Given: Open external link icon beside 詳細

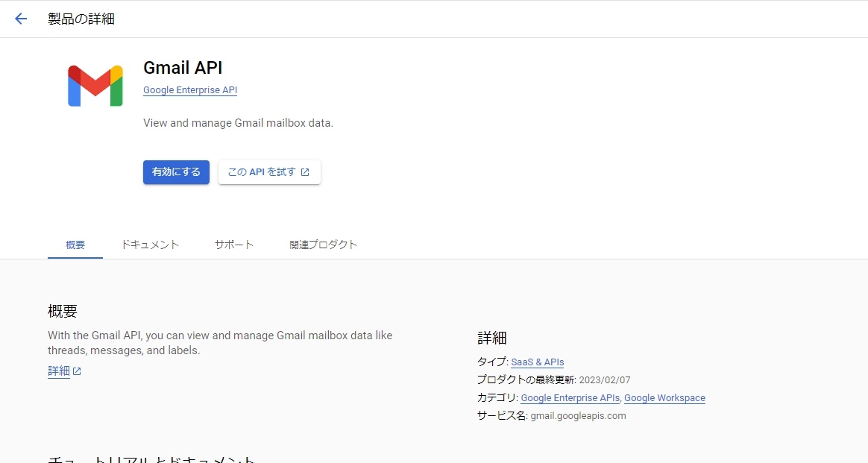Looking at the screenshot, I should [77, 371].
